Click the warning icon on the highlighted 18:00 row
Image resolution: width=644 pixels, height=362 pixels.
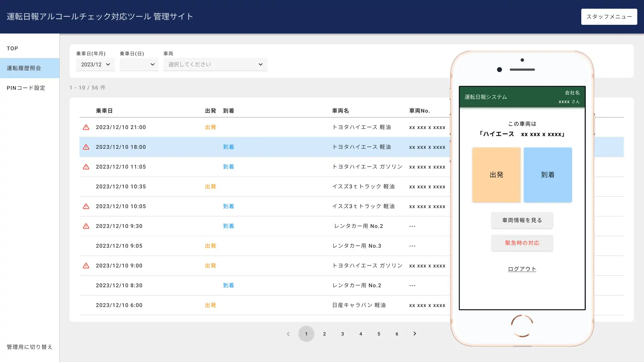[x=86, y=147]
